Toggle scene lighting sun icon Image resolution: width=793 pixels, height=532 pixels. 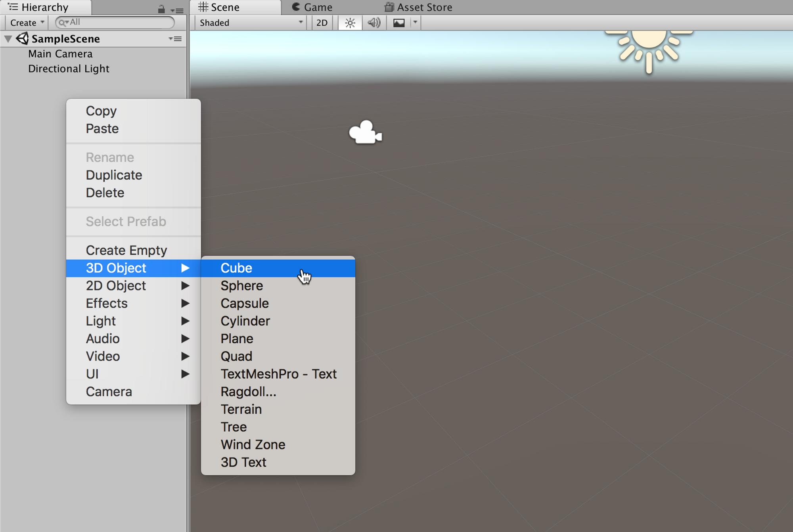[x=350, y=23]
